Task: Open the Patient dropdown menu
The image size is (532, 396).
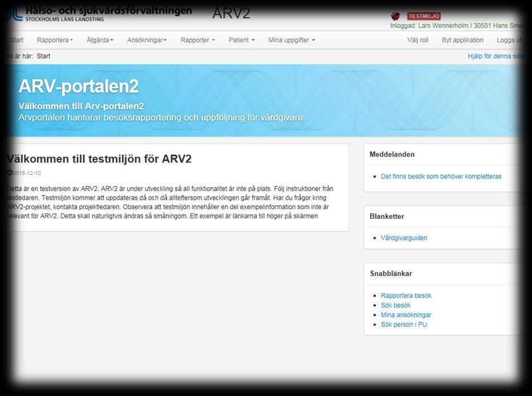Action: (241, 40)
